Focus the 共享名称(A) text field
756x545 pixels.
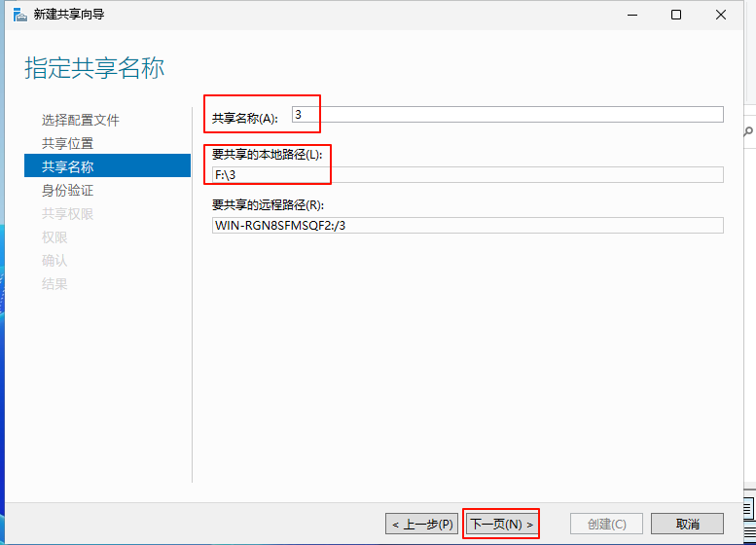pyautogui.click(x=506, y=115)
